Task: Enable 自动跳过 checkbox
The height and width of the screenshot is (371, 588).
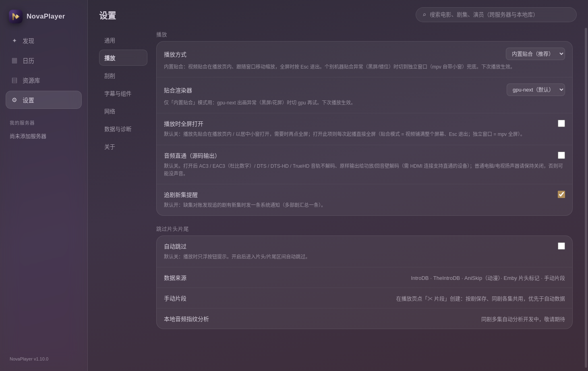Action: coord(561,246)
